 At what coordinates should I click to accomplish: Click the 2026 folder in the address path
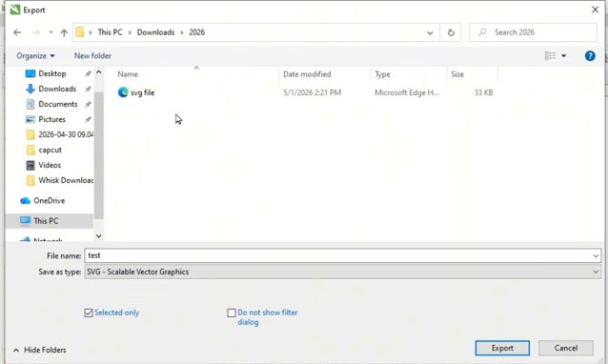196,32
